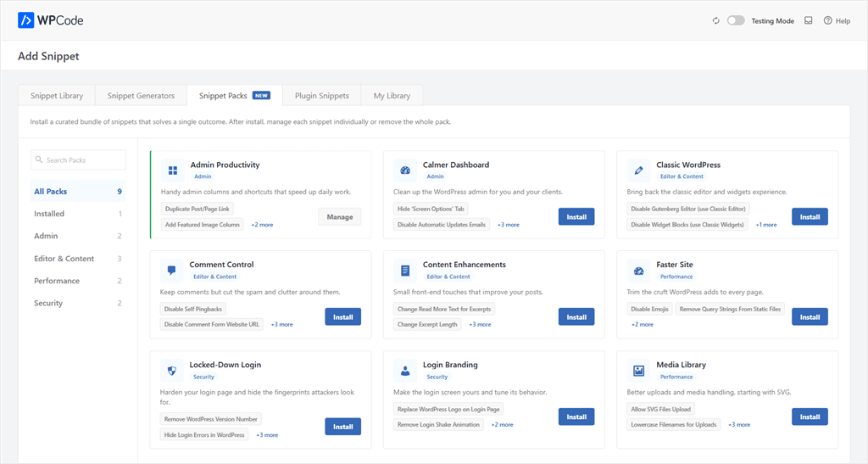This screenshot has width=868, height=464.
Task: Click the Locked-Down Login shield icon
Action: point(171,371)
